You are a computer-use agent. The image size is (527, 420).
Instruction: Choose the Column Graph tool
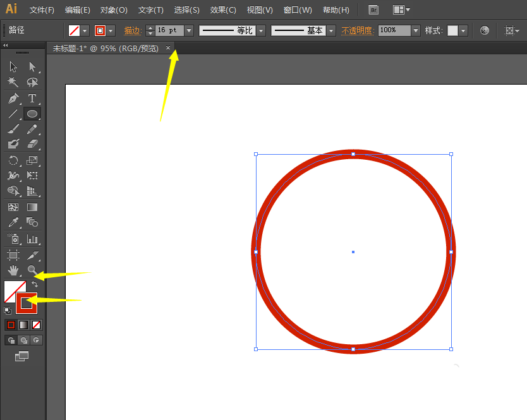pos(32,239)
